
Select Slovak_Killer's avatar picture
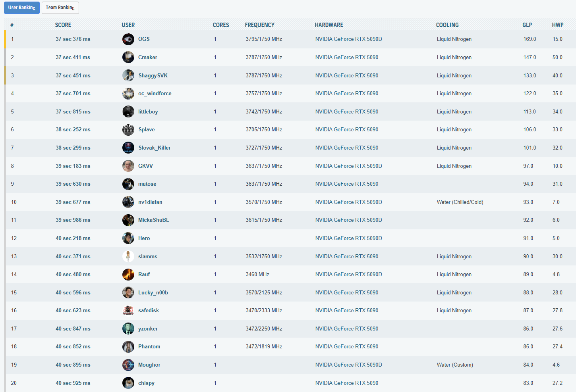pos(128,148)
